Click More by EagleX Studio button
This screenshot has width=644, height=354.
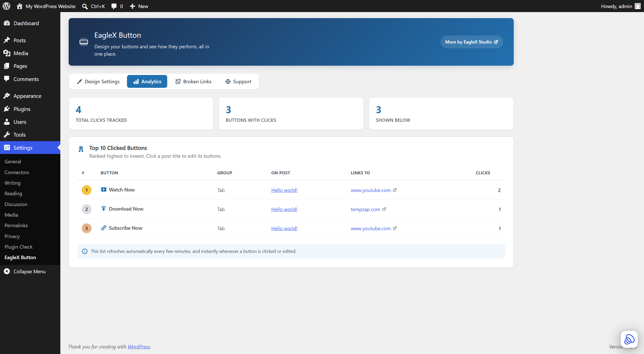[471, 42]
